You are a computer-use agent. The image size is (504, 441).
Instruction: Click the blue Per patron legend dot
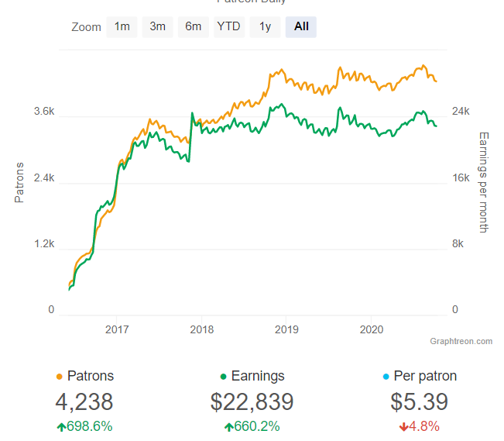pos(386,377)
